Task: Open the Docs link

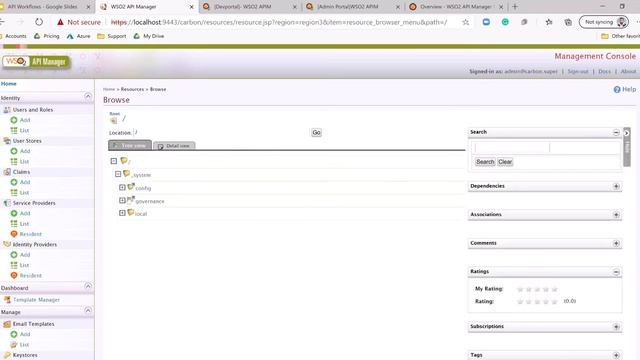Action: click(604, 71)
